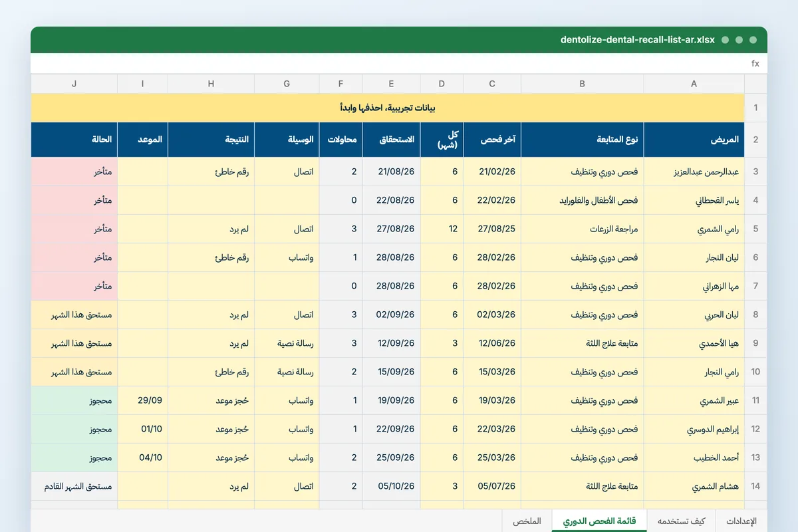Select the فحص الأطفال والفلورايد cell

click(583, 200)
